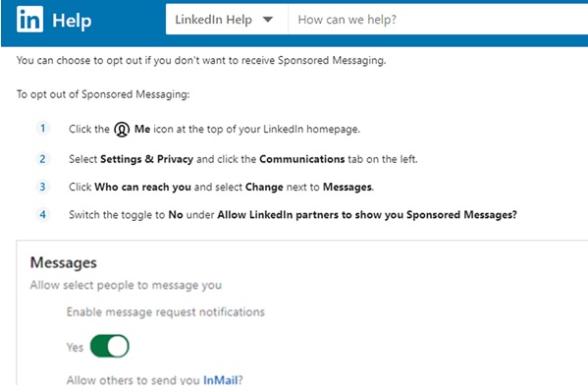588x390 pixels.
Task: Focus the 'How can we help?' search field
Action: tap(438, 20)
